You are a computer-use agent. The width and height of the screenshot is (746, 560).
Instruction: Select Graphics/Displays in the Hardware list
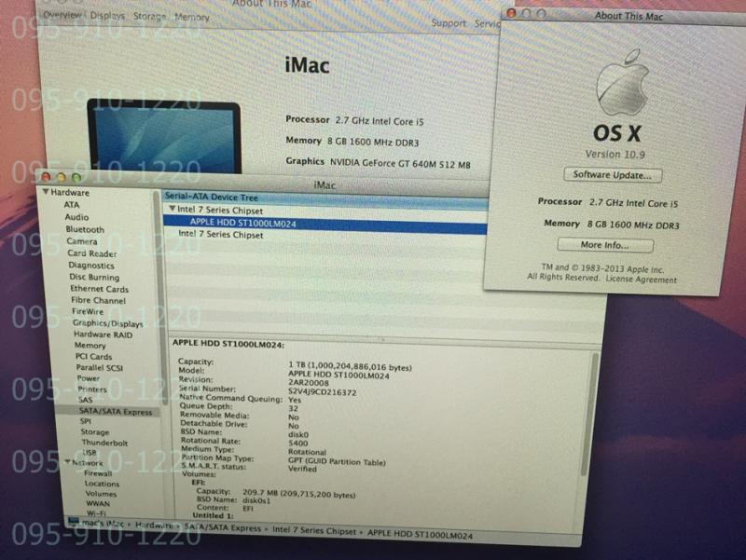[108, 323]
